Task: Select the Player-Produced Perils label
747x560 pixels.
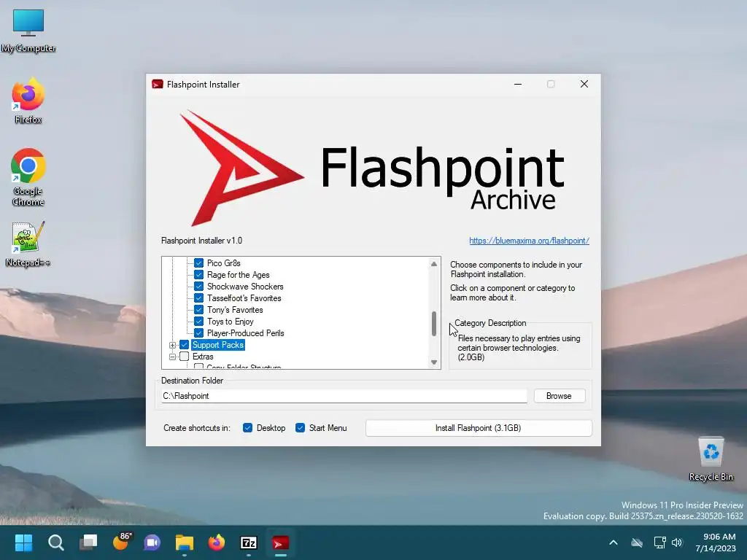Action: (x=245, y=332)
